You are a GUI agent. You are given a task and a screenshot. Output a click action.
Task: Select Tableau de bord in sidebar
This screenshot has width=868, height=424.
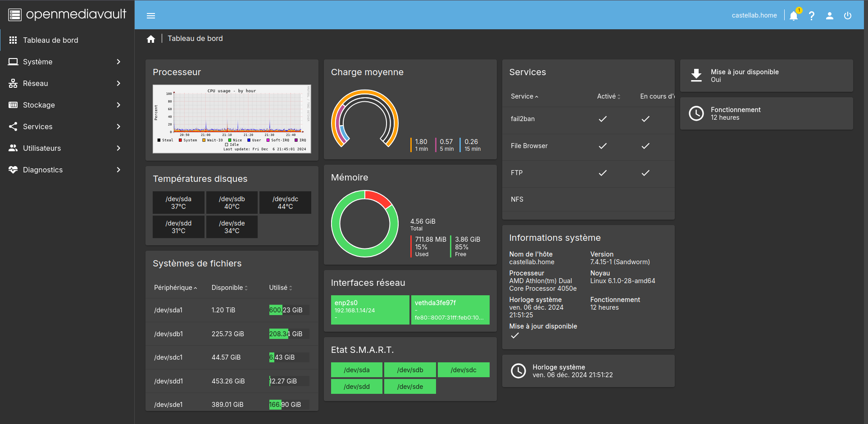coord(50,40)
